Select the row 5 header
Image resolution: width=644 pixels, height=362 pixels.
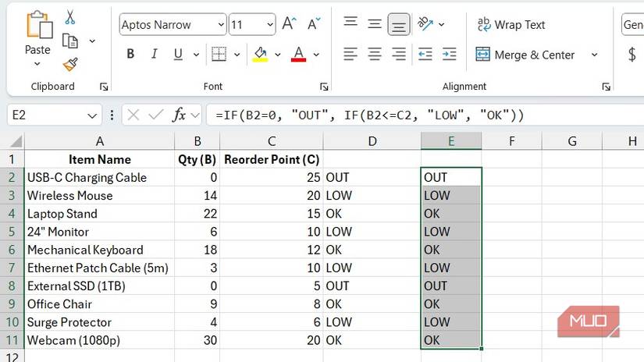point(12,232)
